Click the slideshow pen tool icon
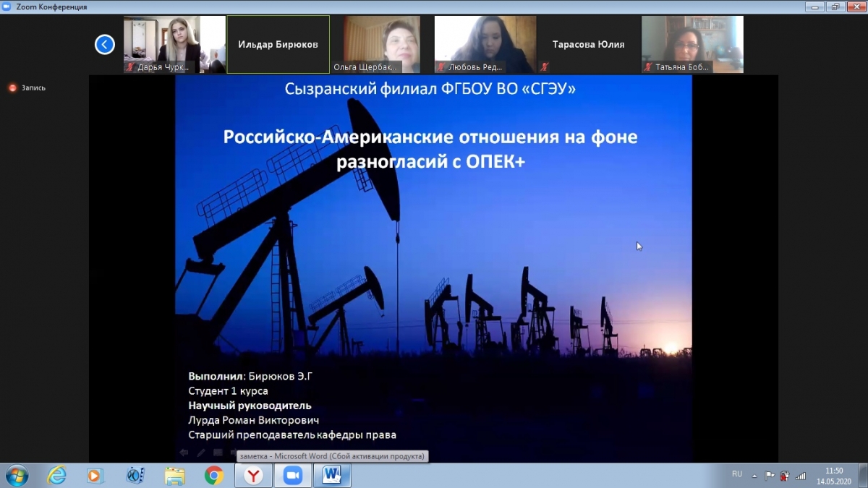The height and width of the screenshot is (488, 868). click(201, 453)
